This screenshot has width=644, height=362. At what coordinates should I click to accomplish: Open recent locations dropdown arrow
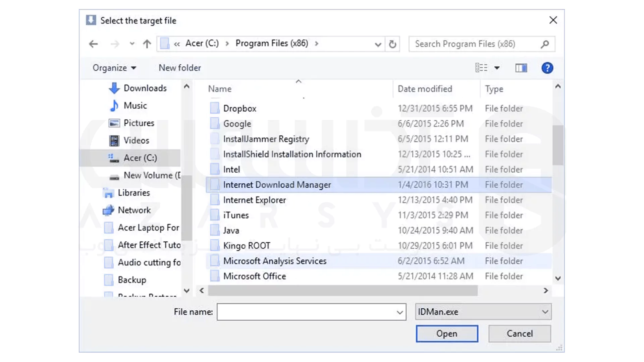(132, 44)
